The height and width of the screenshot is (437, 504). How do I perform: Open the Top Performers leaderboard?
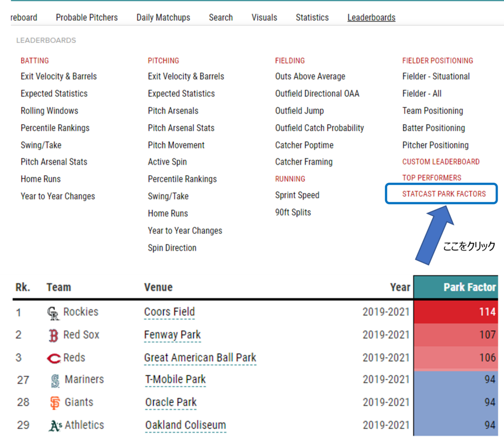click(x=432, y=178)
